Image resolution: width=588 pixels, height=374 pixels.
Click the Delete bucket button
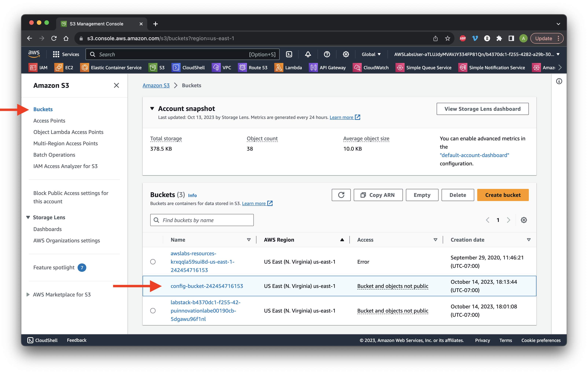click(x=458, y=195)
